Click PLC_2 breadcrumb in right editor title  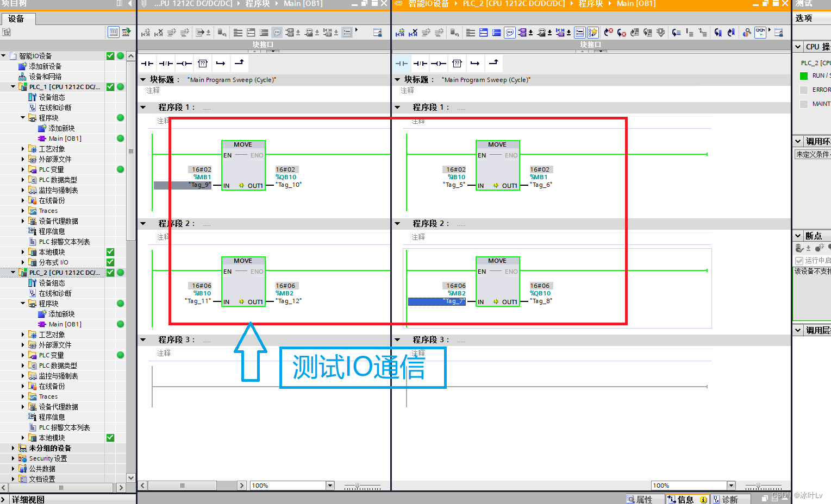pyautogui.click(x=514, y=4)
